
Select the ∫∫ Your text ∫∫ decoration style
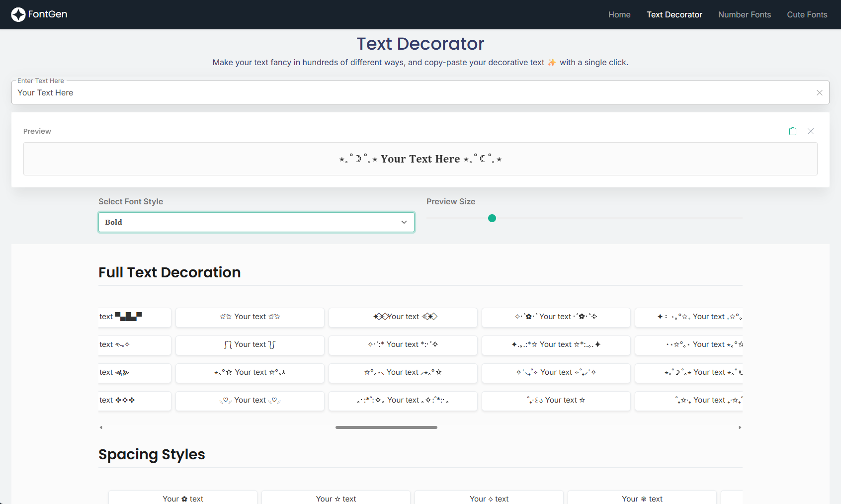point(250,345)
